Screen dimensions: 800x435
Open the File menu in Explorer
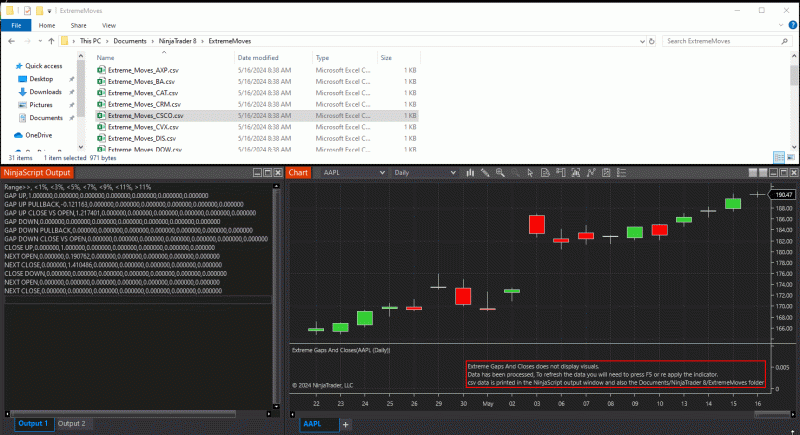(16, 25)
